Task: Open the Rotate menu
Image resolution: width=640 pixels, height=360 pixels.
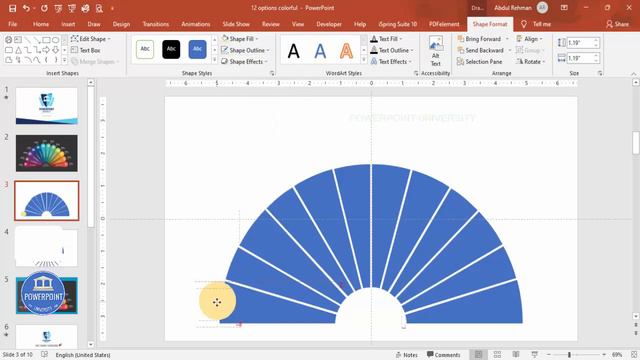Action: click(x=531, y=62)
